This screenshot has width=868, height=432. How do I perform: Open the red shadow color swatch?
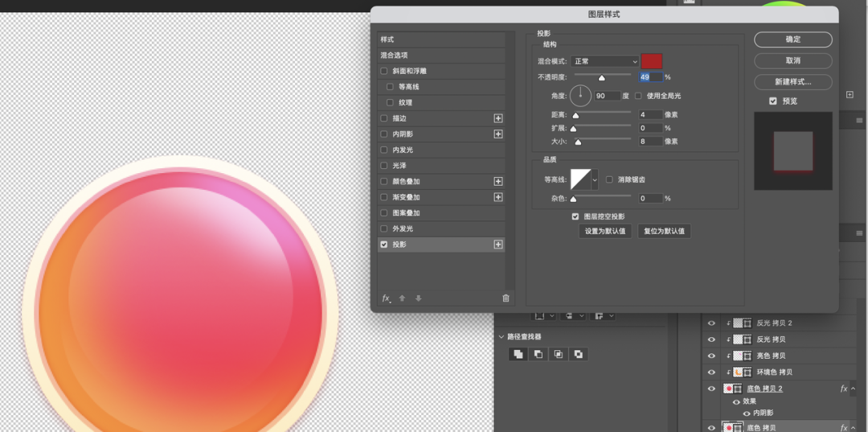pyautogui.click(x=651, y=61)
